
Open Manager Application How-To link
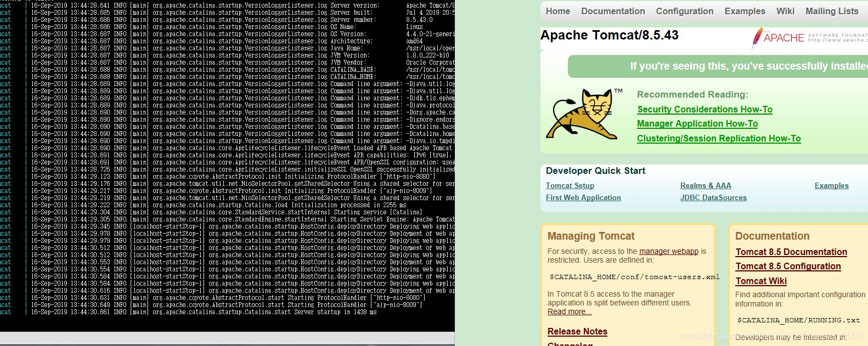pyautogui.click(x=697, y=124)
